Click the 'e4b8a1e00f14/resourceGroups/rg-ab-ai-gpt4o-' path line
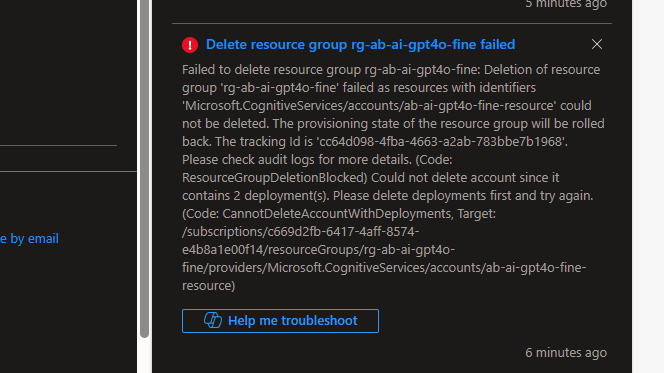Image resolution: width=664 pixels, height=373 pixels. pos(318,250)
